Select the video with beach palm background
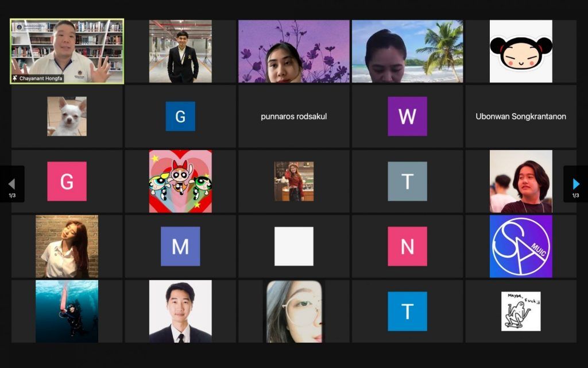The height and width of the screenshot is (368, 588). coord(407,52)
